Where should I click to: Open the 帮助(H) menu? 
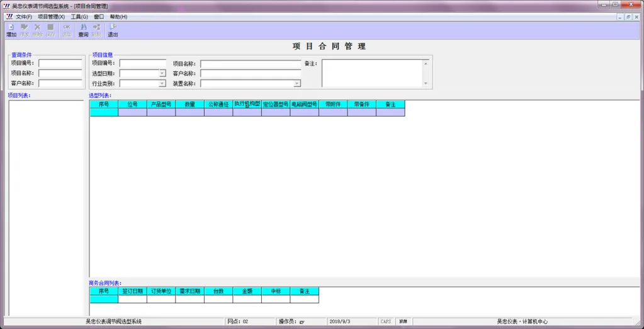click(x=118, y=17)
